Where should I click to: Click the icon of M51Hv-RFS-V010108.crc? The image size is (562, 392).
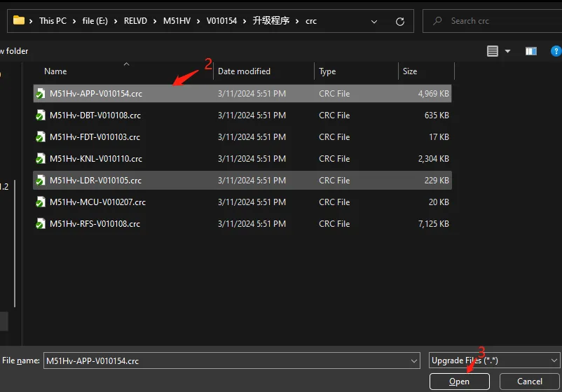coord(41,224)
